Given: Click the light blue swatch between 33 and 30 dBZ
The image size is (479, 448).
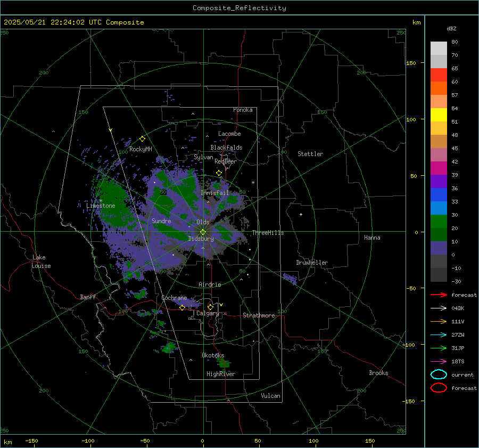Looking at the screenshot, I should (439, 208).
